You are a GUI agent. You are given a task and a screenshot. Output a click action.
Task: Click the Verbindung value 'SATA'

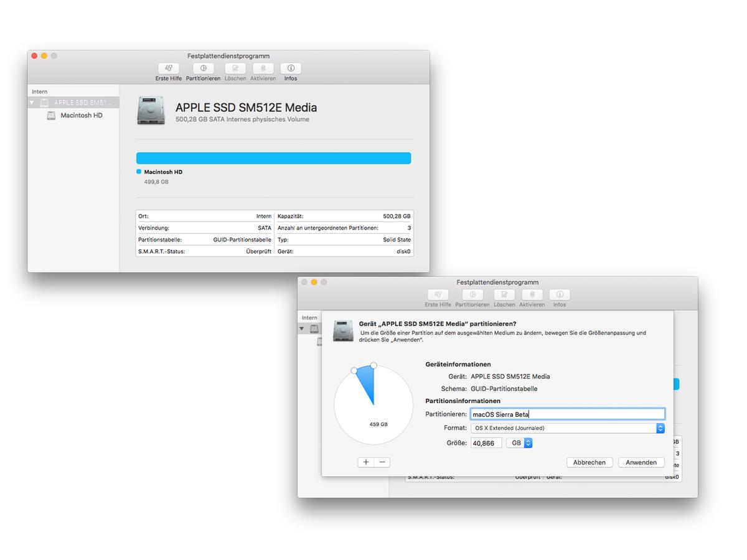(x=265, y=228)
